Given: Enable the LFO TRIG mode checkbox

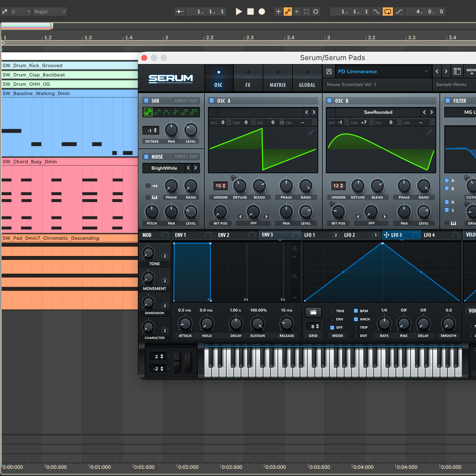Looking at the screenshot, I should [x=332, y=311].
